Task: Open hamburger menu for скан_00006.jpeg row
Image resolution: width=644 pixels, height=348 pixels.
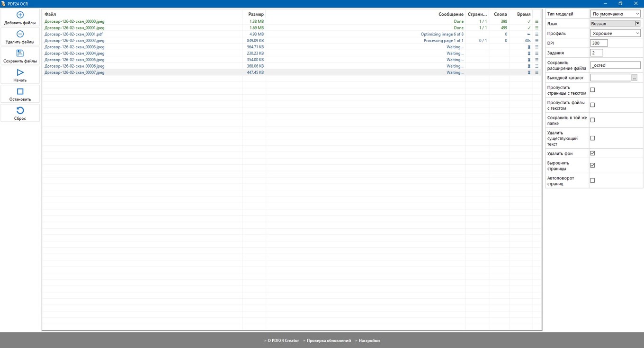Action: (537, 66)
